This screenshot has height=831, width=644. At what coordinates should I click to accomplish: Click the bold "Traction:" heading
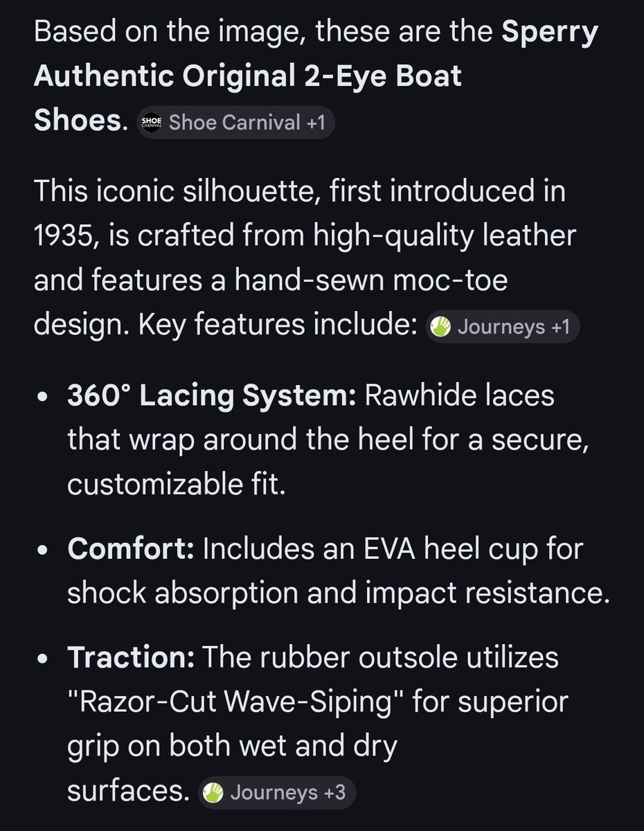tap(131, 657)
